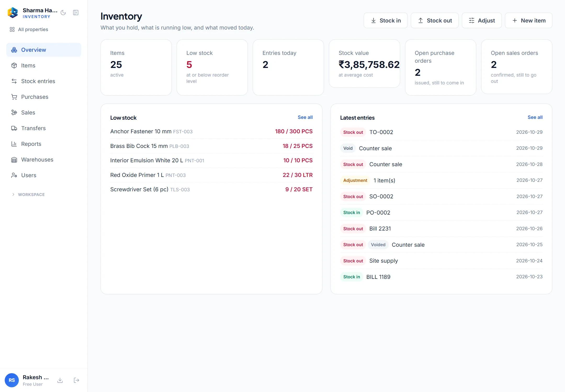The width and height of the screenshot is (565, 392).
Task: Open BILL 1189 stock in entry
Action: [x=441, y=277]
